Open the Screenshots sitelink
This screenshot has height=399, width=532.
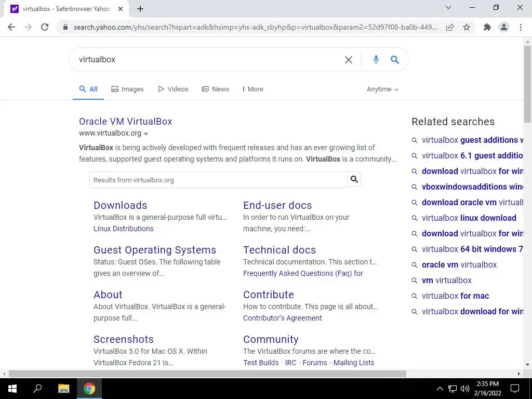click(124, 339)
